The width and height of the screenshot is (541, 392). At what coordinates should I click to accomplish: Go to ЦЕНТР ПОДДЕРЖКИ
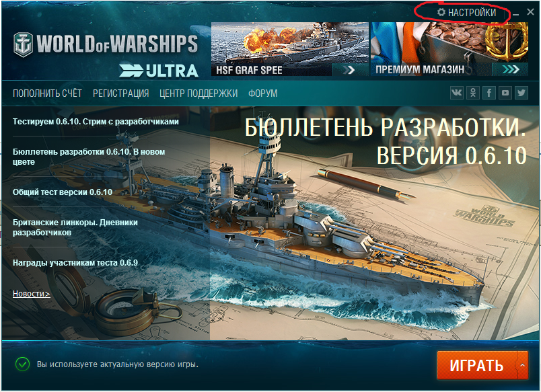click(199, 93)
